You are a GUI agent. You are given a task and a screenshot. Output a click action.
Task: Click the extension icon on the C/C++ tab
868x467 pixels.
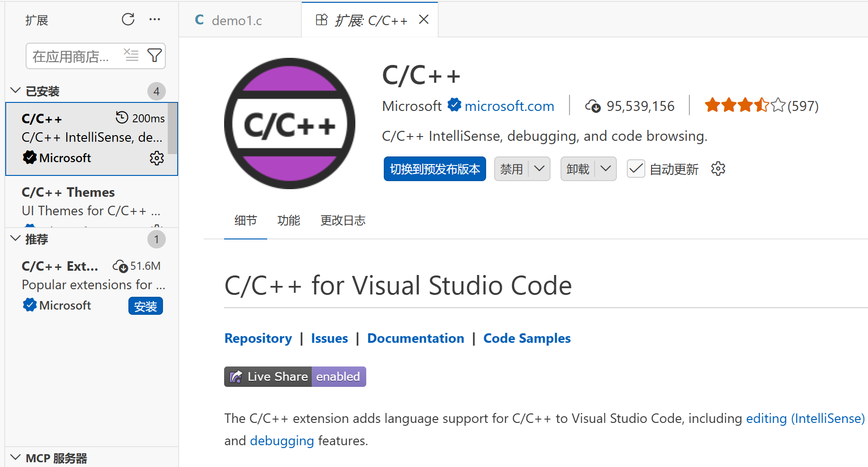pyautogui.click(x=322, y=20)
